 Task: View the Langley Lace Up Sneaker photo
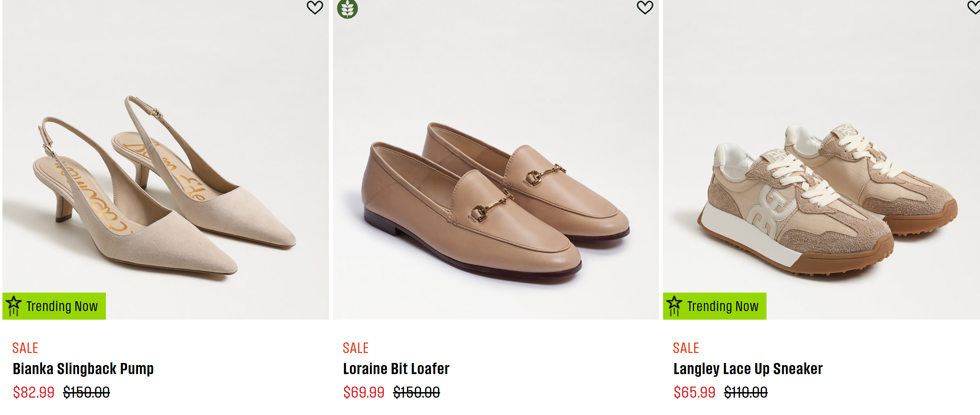821,159
